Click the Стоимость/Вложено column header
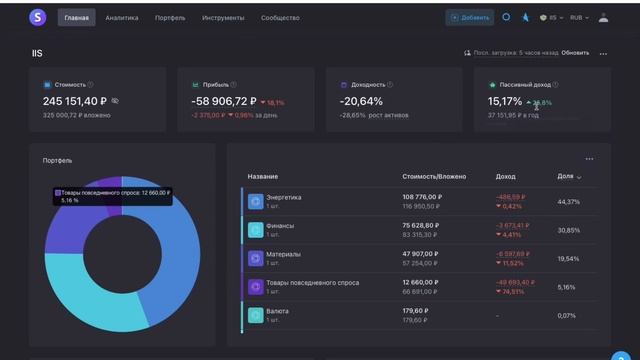 [434, 176]
